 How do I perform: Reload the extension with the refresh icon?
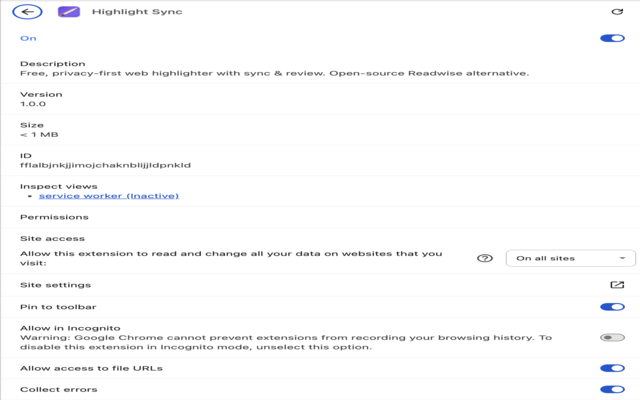point(617,11)
